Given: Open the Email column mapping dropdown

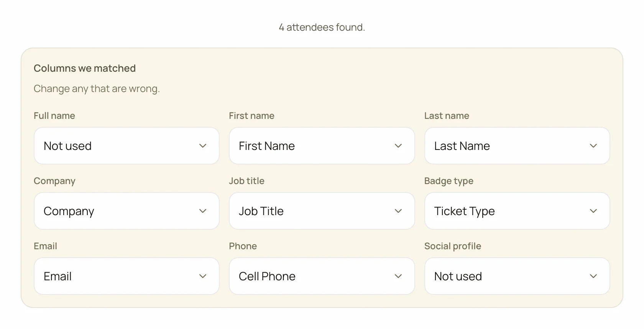Looking at the screenshot, I should [x=127, y=276].
